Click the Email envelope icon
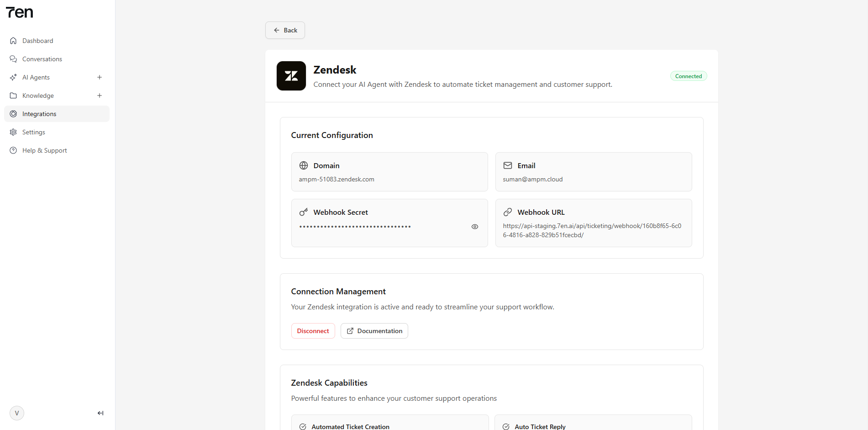868x430 pixels. pos(507,165)
